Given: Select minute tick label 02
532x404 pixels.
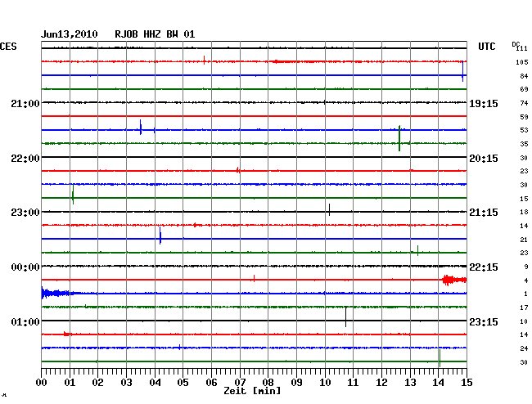Looking at the screenshot, I should click(97, 383).
